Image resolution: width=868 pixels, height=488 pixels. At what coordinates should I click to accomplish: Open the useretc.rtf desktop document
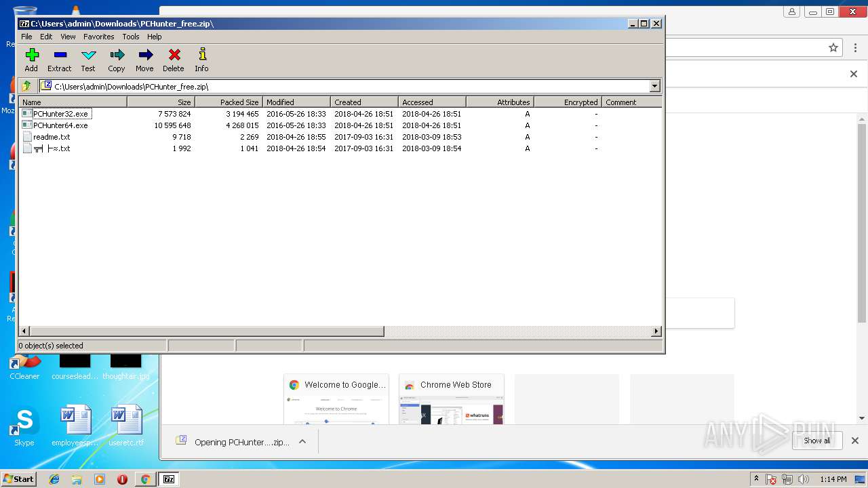(x=127, y=427)
